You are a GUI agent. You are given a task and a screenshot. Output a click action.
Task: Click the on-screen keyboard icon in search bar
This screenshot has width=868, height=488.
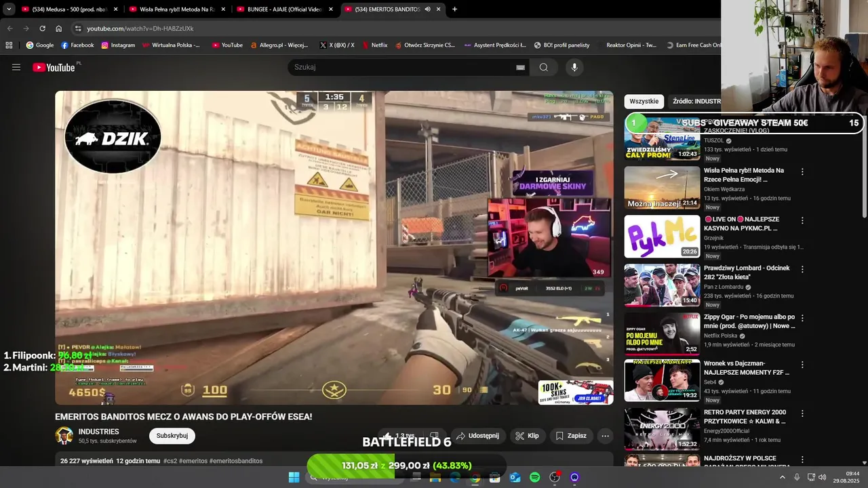[520, 67]
